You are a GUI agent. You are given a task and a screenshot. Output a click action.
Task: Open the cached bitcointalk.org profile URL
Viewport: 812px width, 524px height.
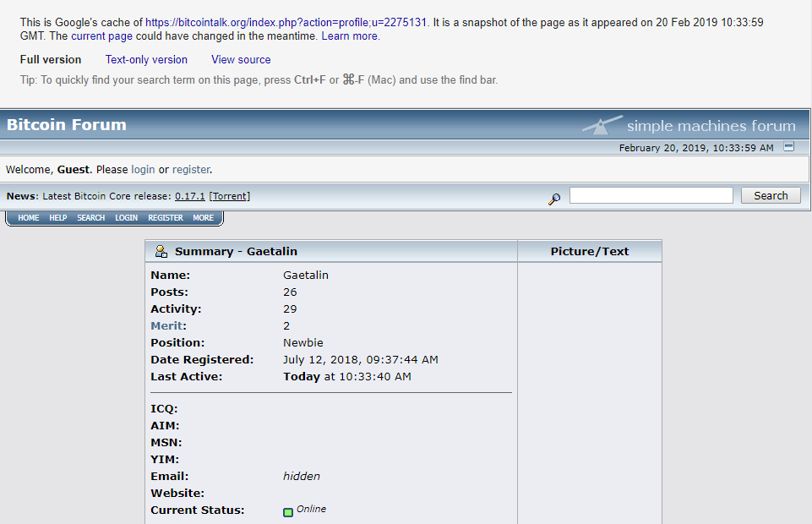coord(286,22)
